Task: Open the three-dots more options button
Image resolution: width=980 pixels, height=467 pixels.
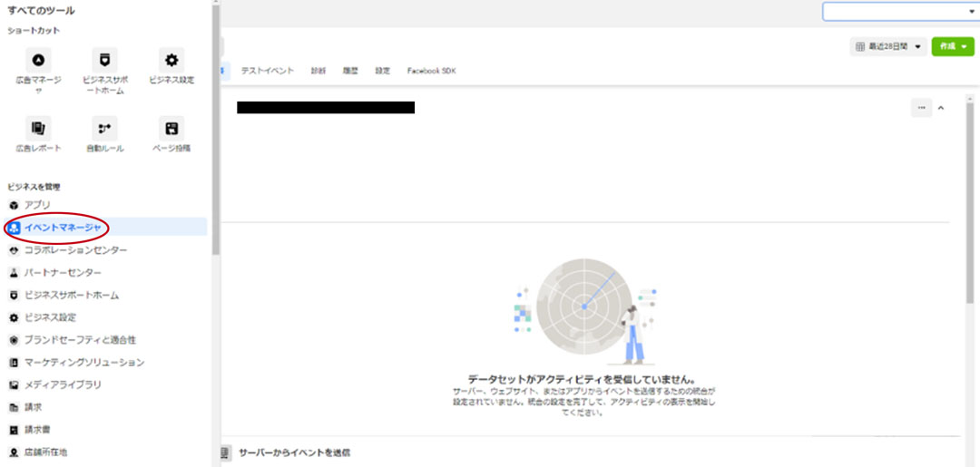Action: point(921,108)
